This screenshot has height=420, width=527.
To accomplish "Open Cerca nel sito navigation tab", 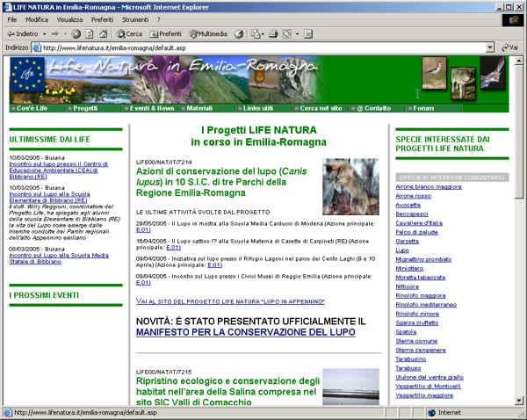I will click(321, 108).
